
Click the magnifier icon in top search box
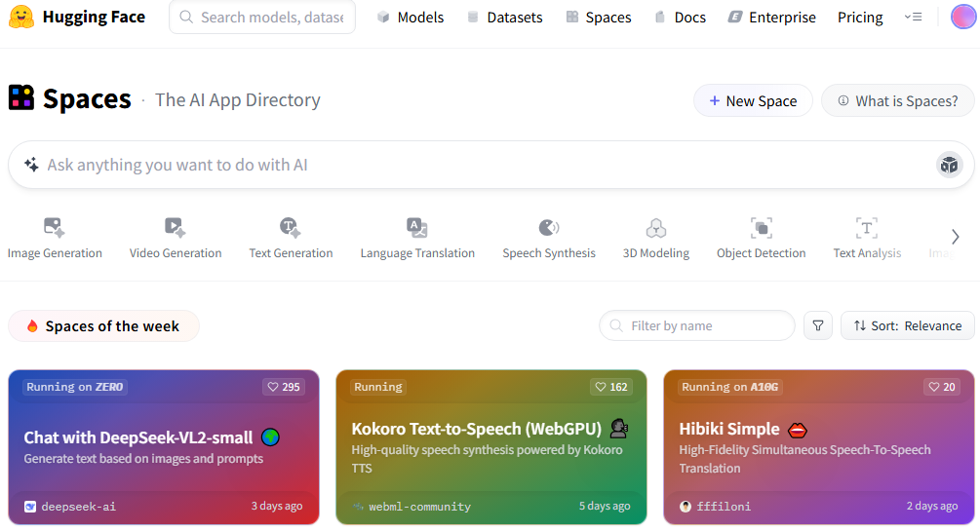(186, 17)
